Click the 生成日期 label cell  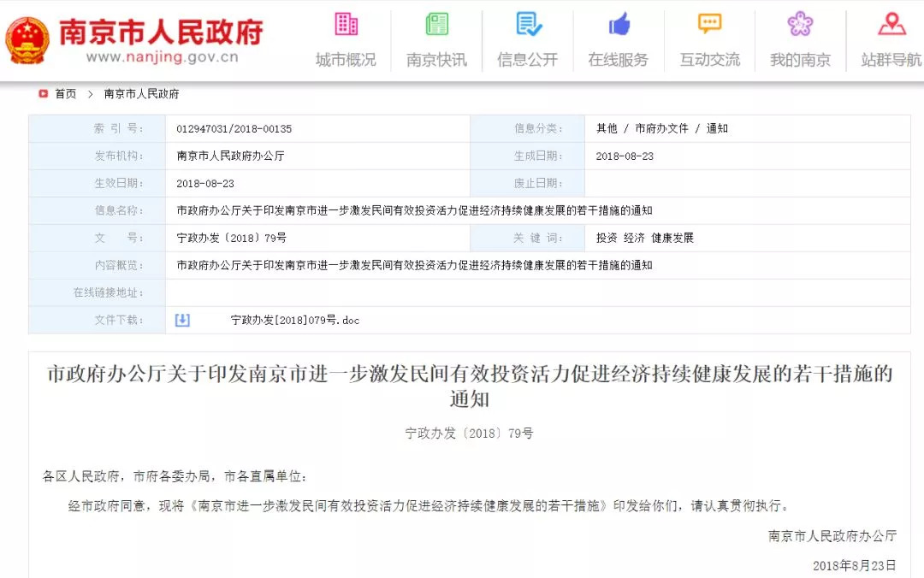pos(527,156)
